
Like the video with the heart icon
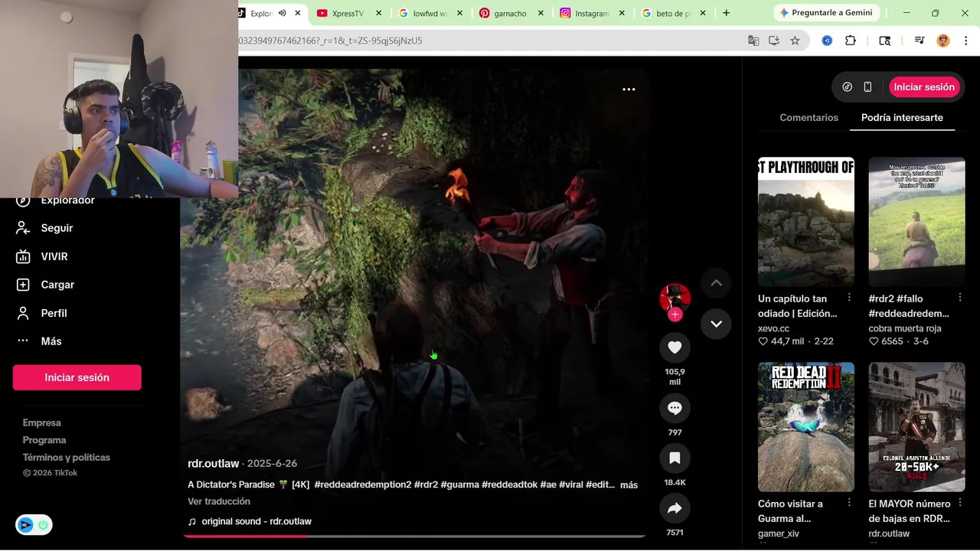click(675, 347)
